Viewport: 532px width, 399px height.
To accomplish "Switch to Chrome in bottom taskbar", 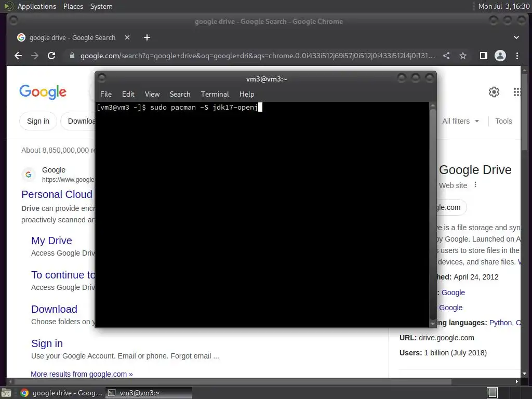I will click(61, 393).
